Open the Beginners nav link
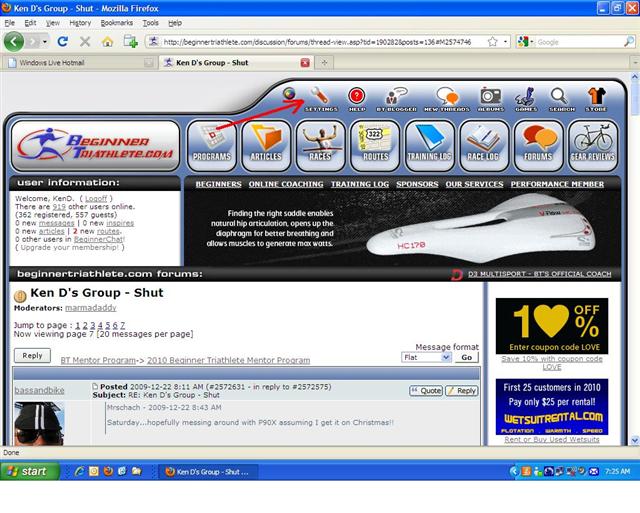The image size is (640, 513). (x=218, y=184)
